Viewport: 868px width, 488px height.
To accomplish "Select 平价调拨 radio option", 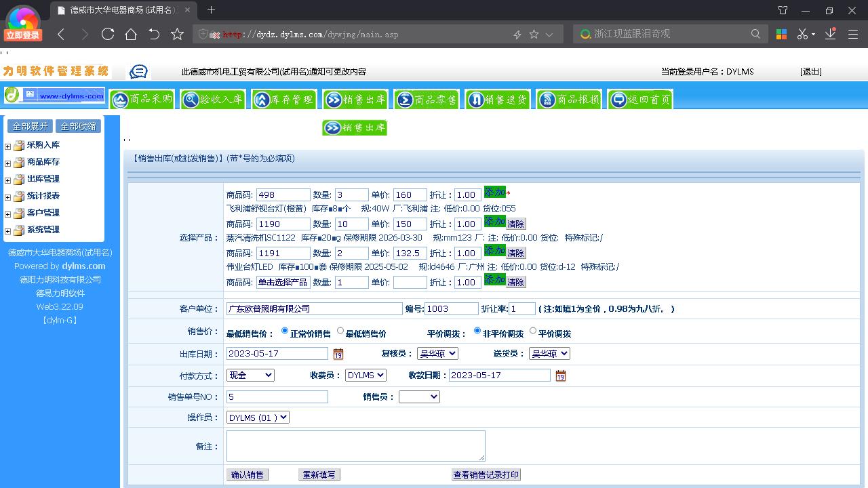I will [x=533, y=331].
